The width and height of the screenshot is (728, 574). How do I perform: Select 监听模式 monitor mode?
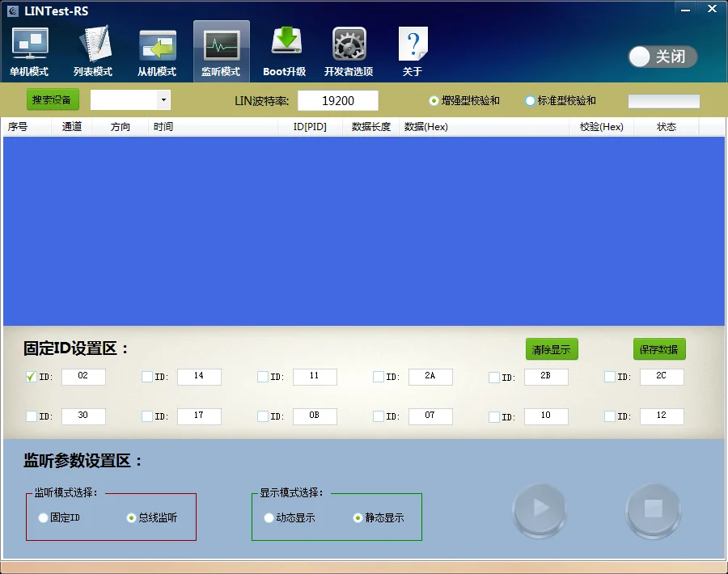point(221,52)
